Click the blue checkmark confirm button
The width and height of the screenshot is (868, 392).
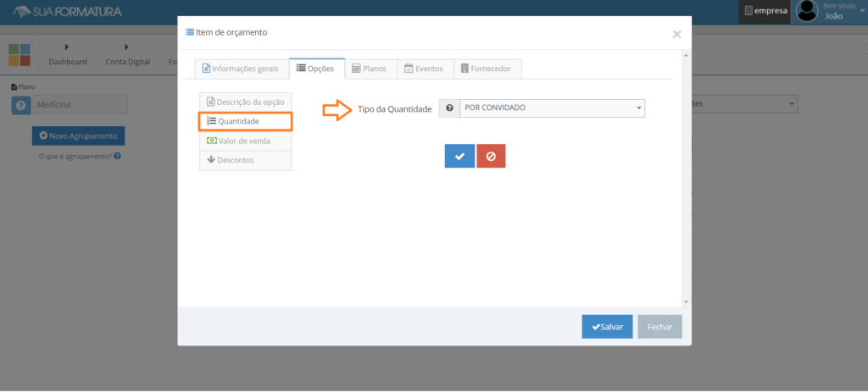[x=459, y=156]
